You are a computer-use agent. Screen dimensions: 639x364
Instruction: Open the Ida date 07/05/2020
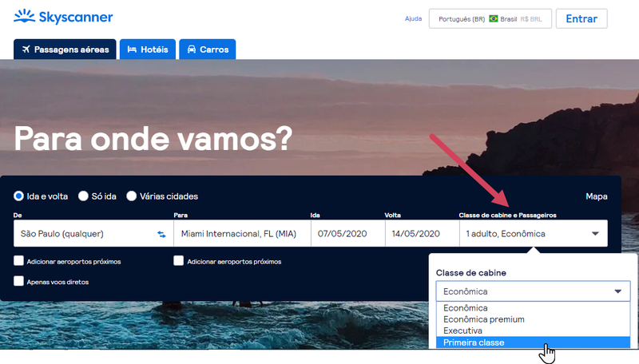tap(348, 234)
